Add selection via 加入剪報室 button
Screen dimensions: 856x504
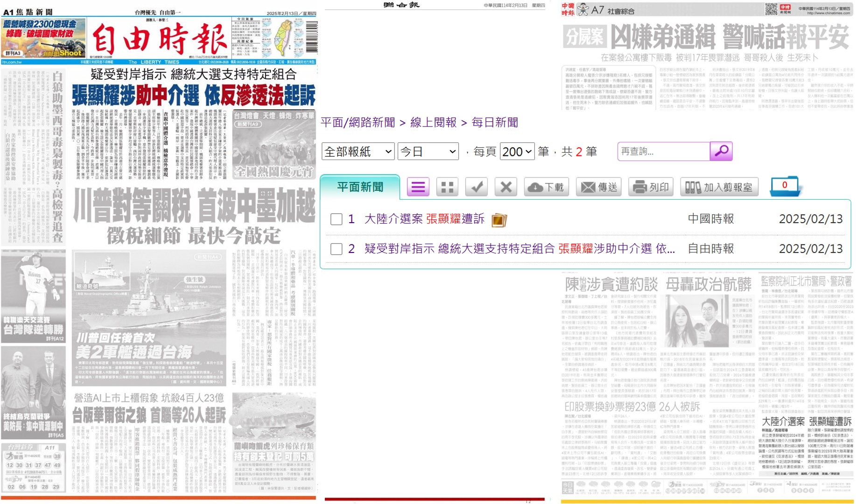tap(719, 187)
